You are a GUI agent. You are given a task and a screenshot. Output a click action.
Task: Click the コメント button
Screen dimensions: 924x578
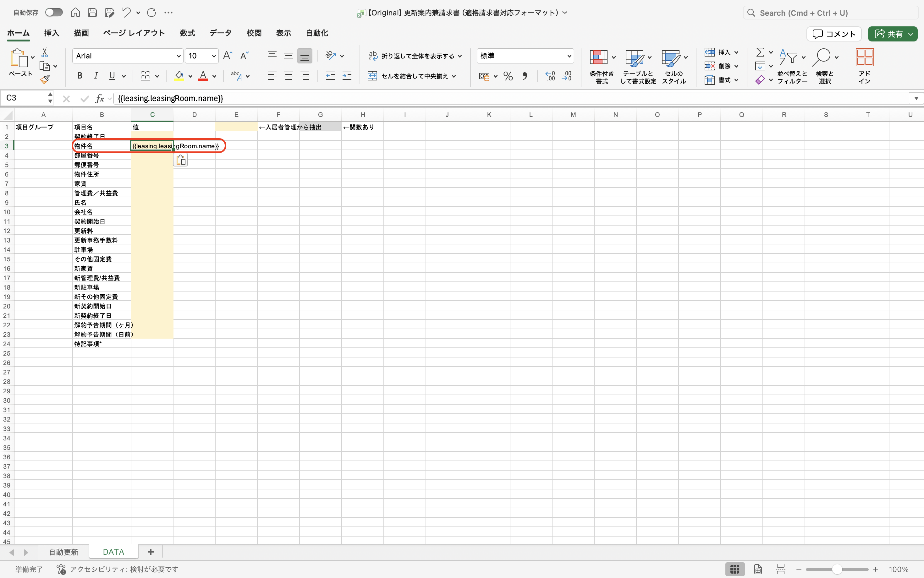pyautogui.click(x=834, y=34)
